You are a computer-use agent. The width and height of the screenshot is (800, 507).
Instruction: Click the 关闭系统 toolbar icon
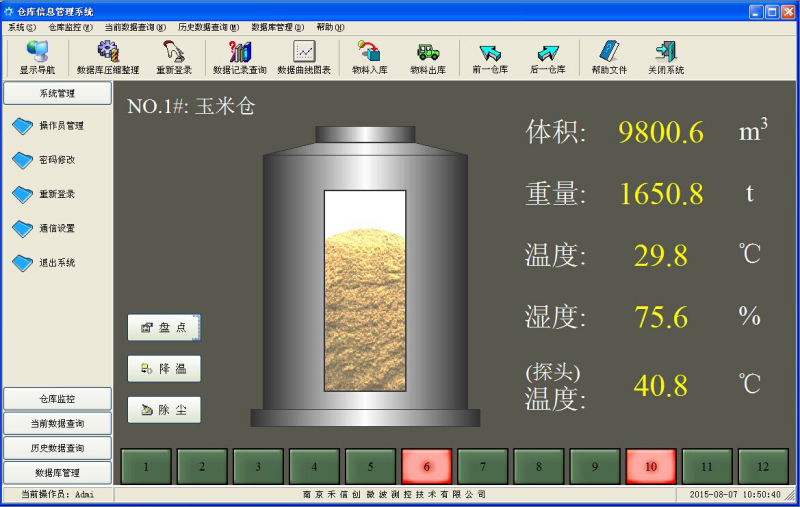[665, 56]
